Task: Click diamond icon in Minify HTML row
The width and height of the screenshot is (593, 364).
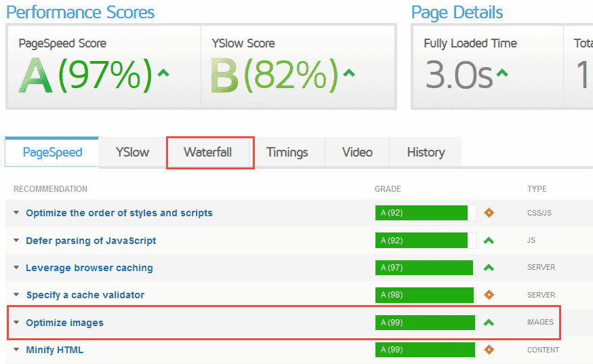Action: [x=489, y=350]
